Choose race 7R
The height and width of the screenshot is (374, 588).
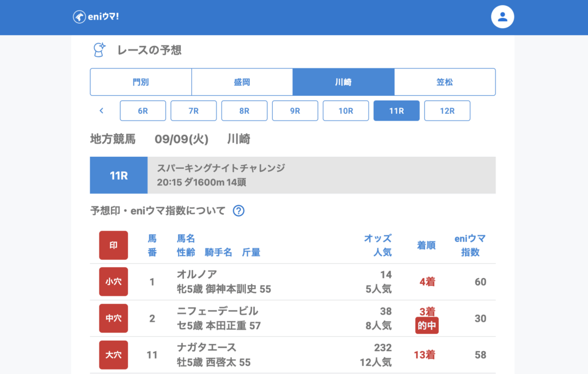194,111
